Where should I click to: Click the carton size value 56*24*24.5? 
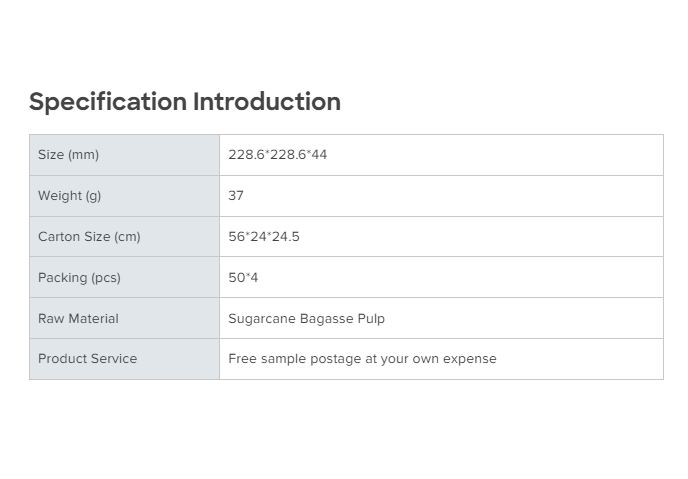(x=264, y=237)
